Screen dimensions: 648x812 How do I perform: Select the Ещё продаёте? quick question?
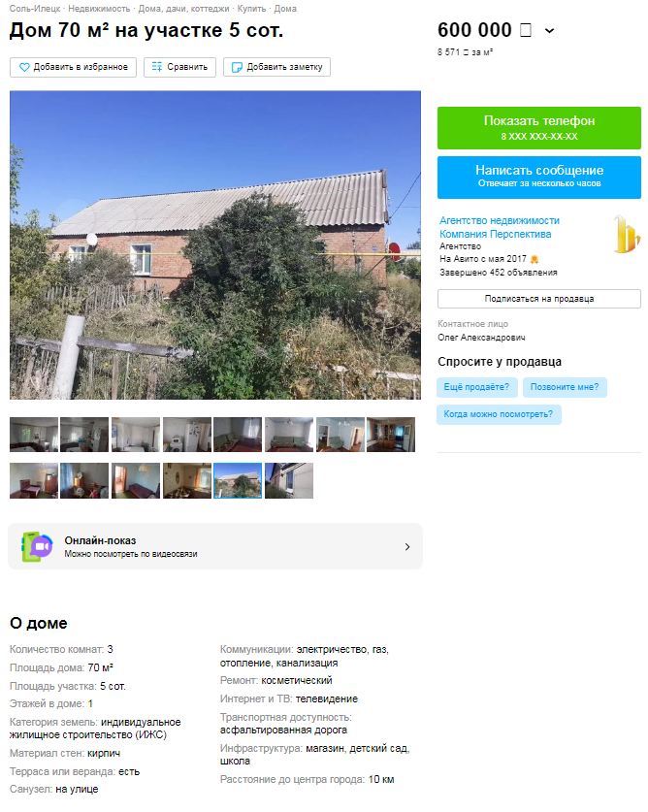[x=476, y=387]
